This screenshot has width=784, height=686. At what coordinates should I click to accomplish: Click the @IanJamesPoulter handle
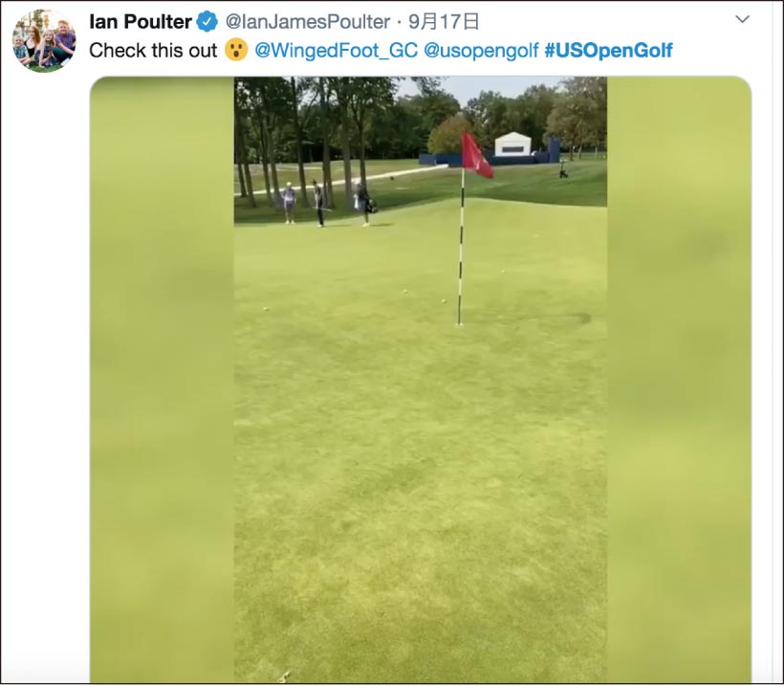[x=308, y=21]
